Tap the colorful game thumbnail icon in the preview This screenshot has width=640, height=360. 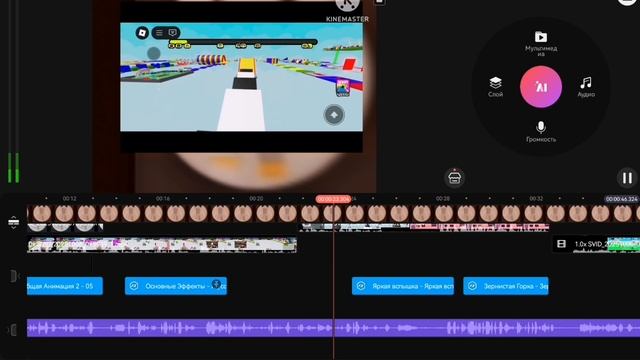343,88
